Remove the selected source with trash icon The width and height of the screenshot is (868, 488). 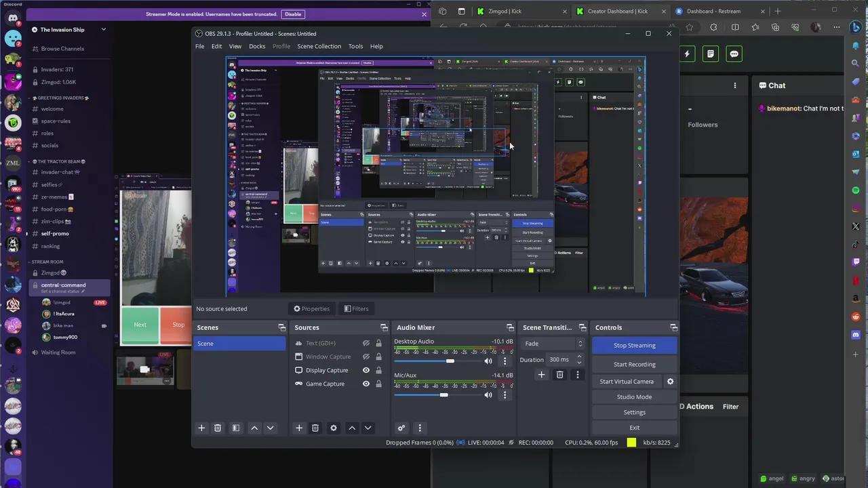[x=315, y=428]
